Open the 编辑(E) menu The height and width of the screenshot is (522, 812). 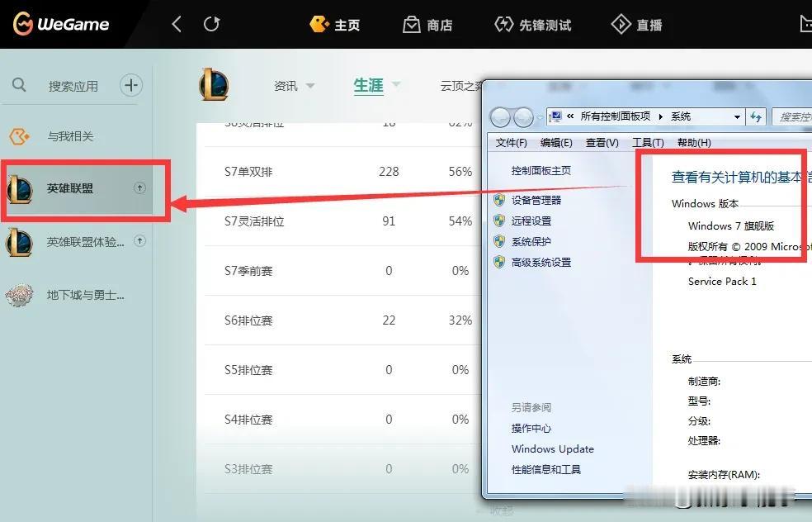(556, 143)
